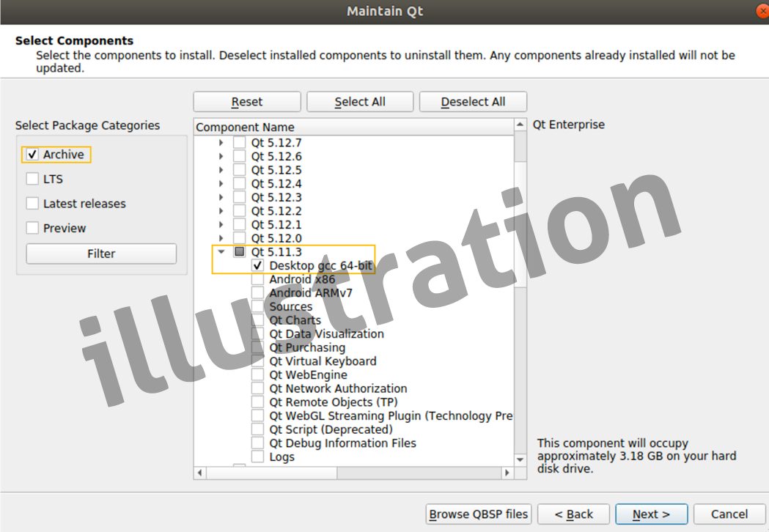Check the Android x86 component
The height and width of the screenshot is (532, 769).
tap(257, 279)
